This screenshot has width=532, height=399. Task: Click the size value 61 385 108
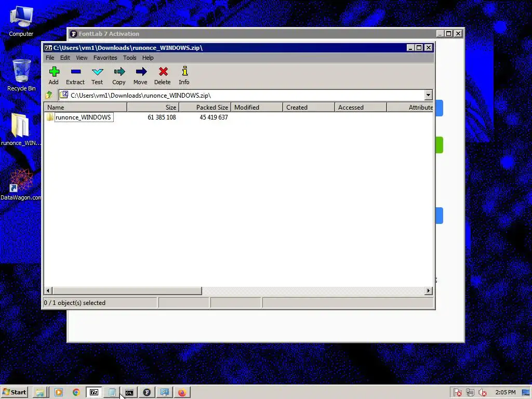(x=162, y=117)
